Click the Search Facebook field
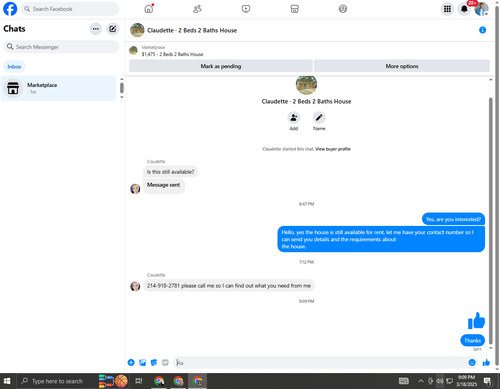The image size is (500, 389). tap(70, 9)
